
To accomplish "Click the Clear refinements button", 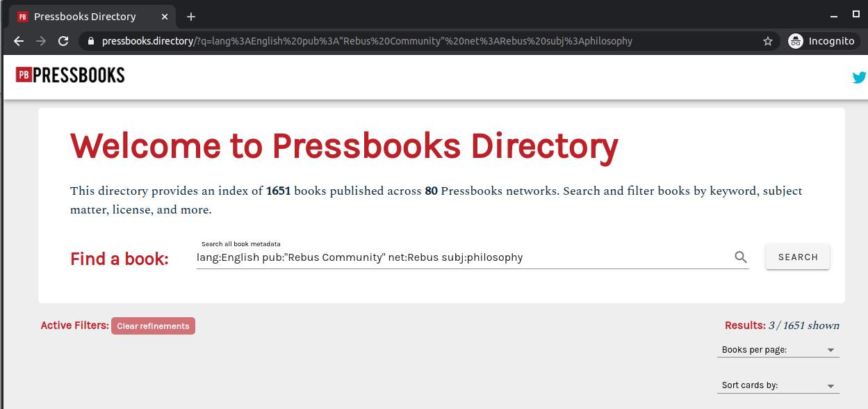I will click(153, 326).
